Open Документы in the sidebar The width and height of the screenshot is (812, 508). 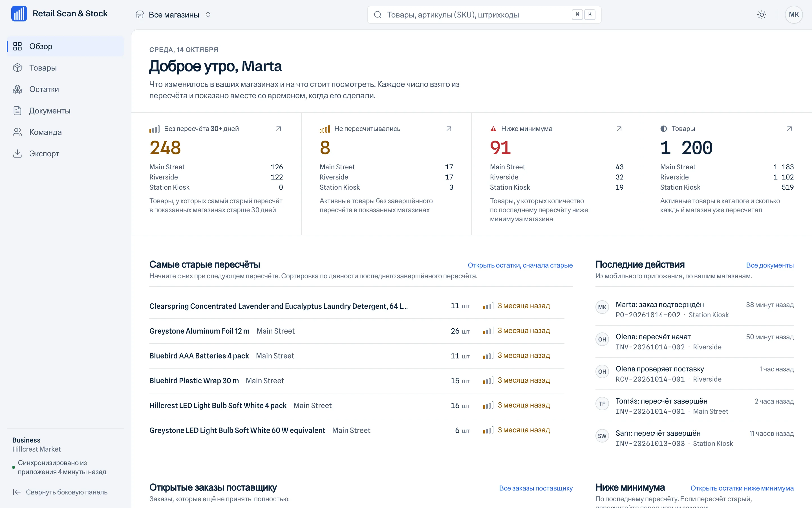[65, 111]
